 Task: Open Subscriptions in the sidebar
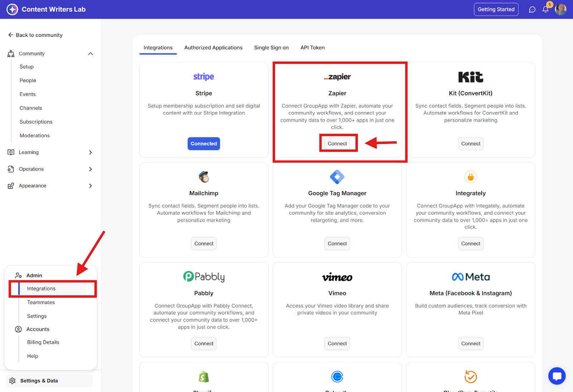click(36, 122)
